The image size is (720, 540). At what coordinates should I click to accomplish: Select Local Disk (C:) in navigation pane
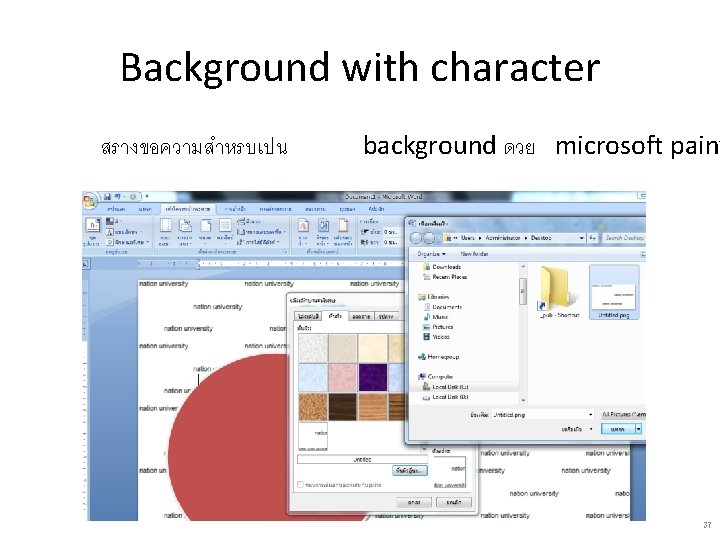tap(446, 387)
